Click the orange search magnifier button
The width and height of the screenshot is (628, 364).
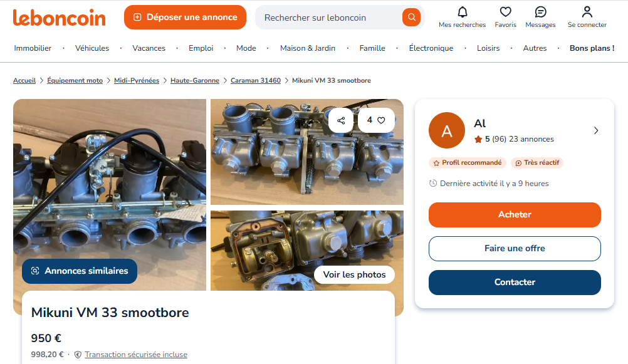411,18
